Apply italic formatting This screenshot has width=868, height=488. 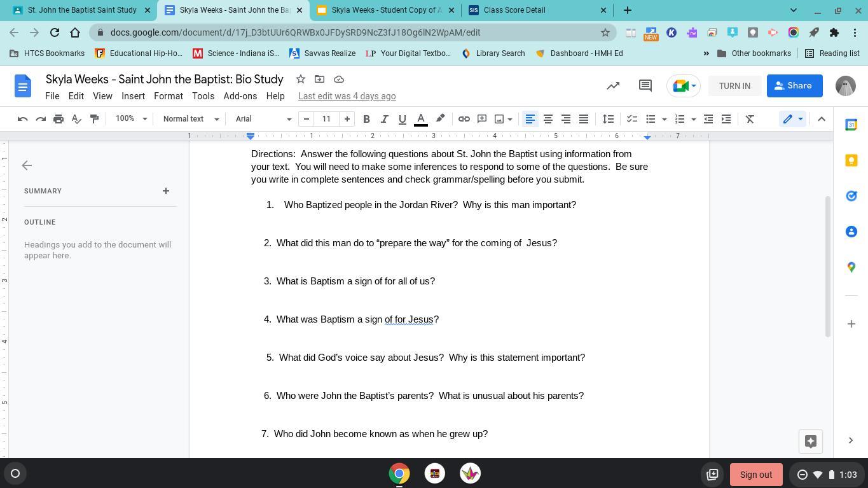(384, 119)
